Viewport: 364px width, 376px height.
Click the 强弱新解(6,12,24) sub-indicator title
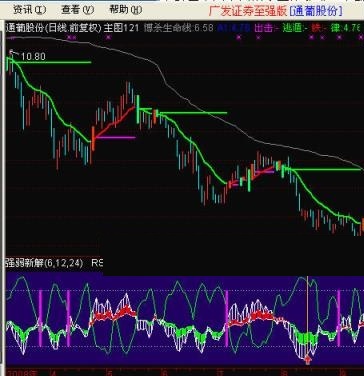(x=44, y=263)
